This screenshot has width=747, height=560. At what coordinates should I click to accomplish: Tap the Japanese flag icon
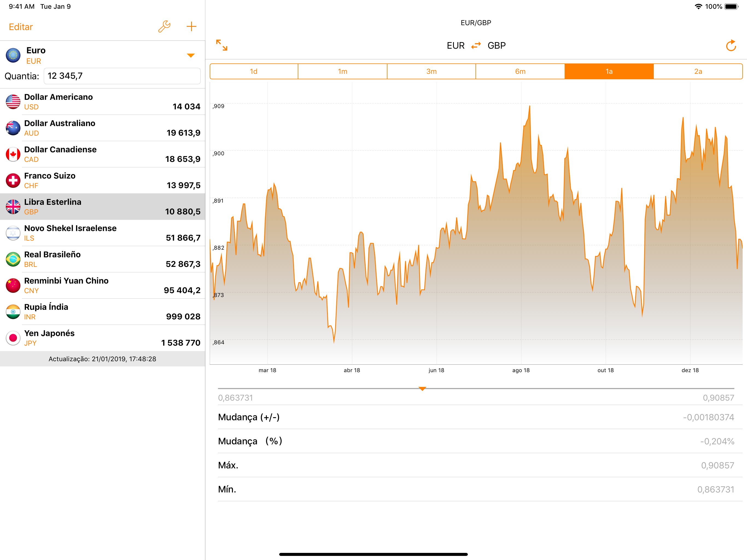point(13,338)
